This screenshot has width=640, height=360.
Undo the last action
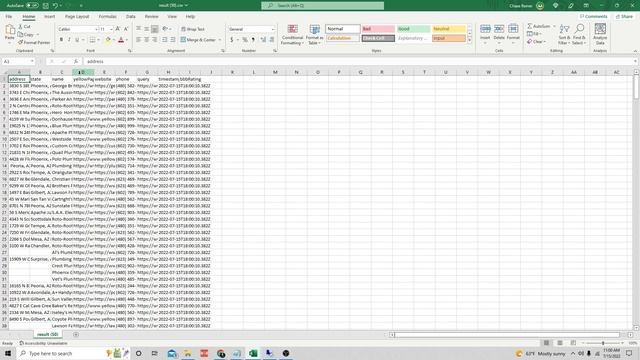(55, 6)
